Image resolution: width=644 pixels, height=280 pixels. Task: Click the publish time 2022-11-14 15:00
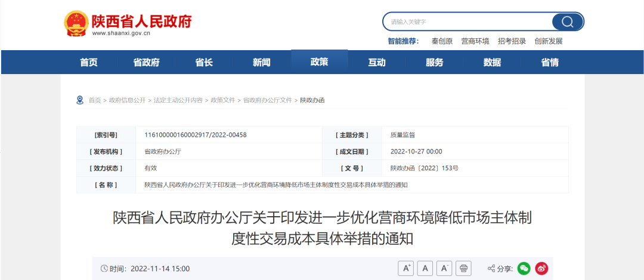160,269
